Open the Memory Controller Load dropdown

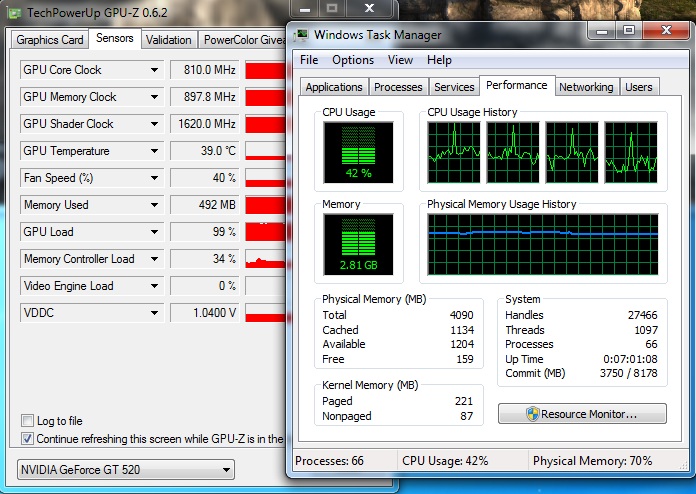pyautogui.click(x=154, y=259)
